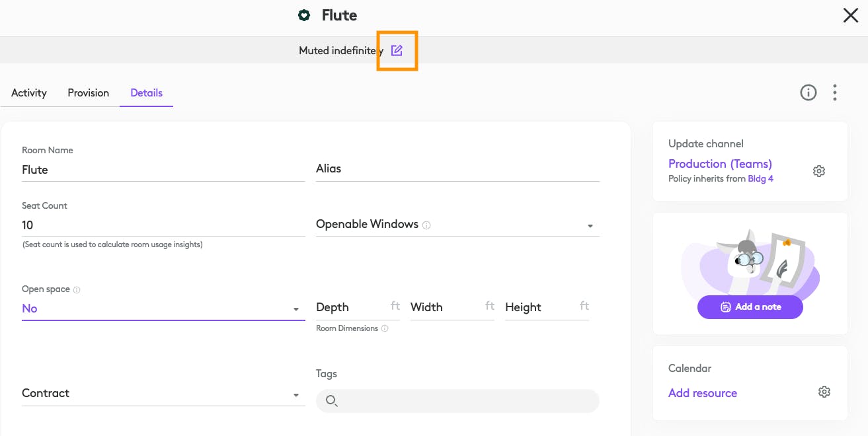Viewport: 868px width, 436px height.
Task: Switch to the Provision tab
Action: [88, 92]
